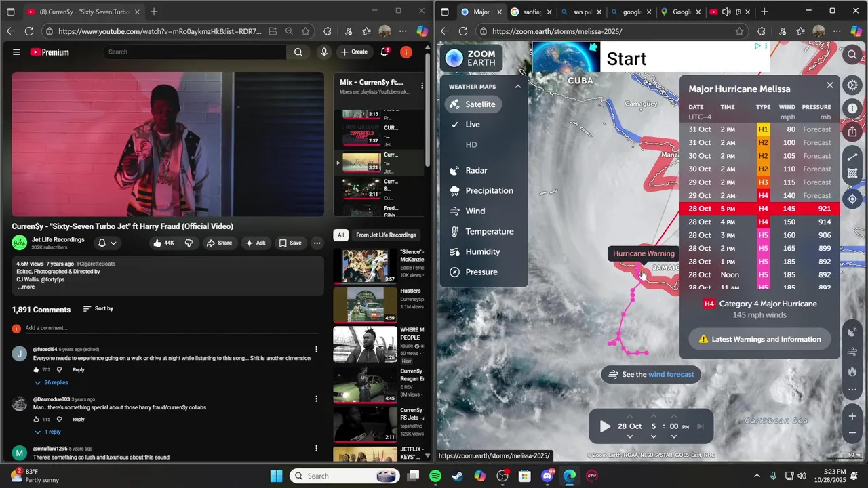Open comments Sort by menu
Screen dimensions: 868x488
pyautogui.click(x=98, y=309)
